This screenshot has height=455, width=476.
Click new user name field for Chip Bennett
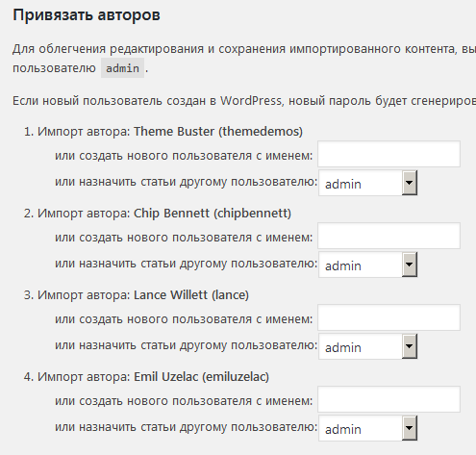388,236
